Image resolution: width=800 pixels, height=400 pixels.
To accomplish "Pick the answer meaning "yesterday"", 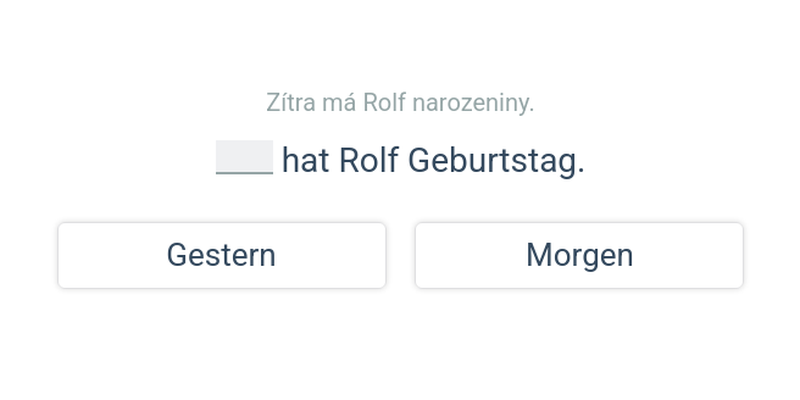I will point(221,255).
